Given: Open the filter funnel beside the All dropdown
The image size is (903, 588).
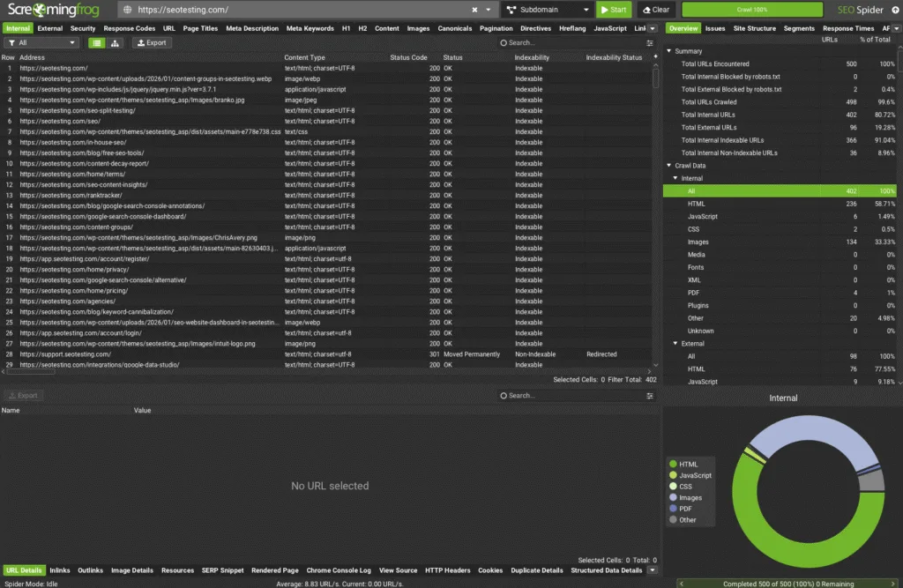Looking at the screenshot, I should click(x=11, y=42).
